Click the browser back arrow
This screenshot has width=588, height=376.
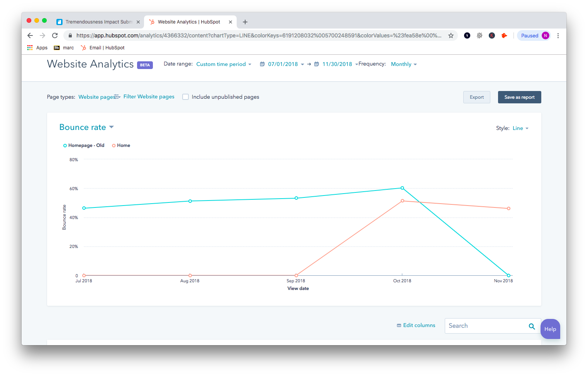point(30,35)
